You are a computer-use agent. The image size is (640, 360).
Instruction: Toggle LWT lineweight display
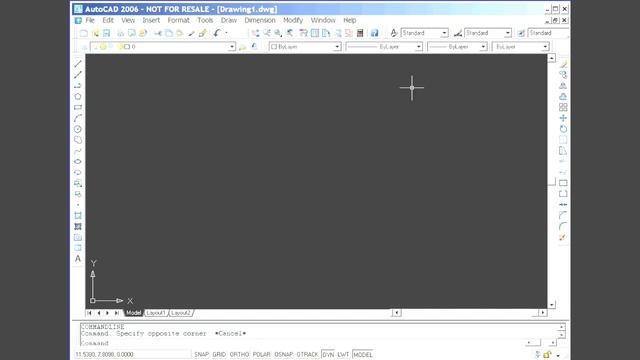pos(343,354)
